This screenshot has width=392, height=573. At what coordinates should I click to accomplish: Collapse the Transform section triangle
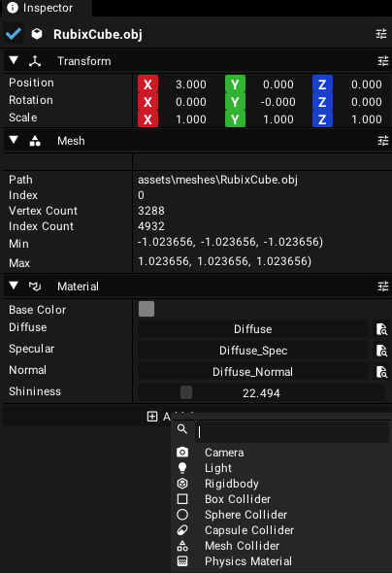14,60
